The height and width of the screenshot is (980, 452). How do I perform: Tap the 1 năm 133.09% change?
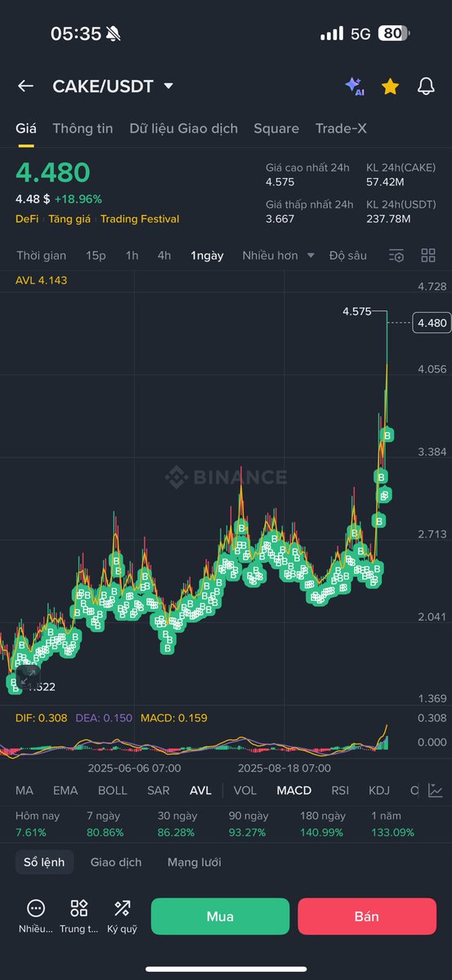coord(392,825)
